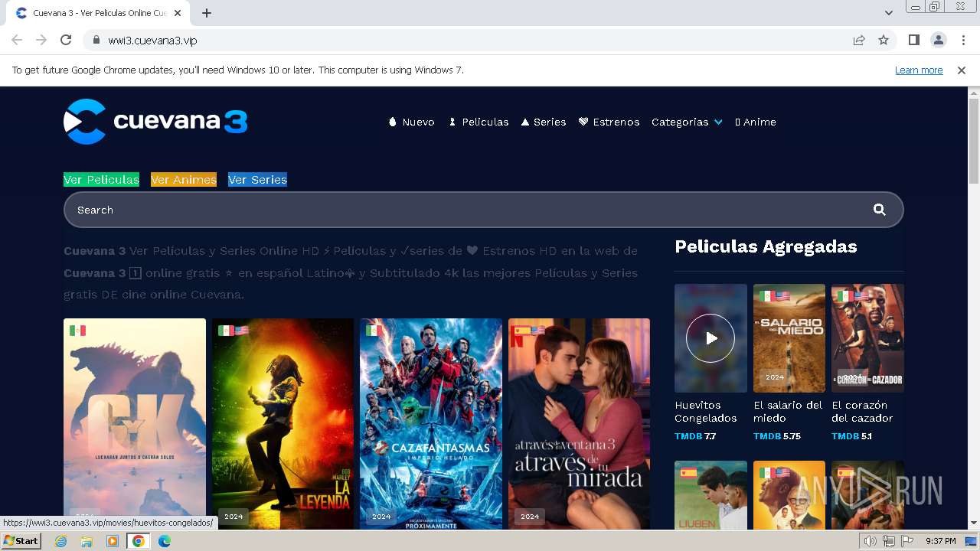This screenshot has width=980, height=551.
Task: Open the Series menu item
Action: tap(544, 122)
